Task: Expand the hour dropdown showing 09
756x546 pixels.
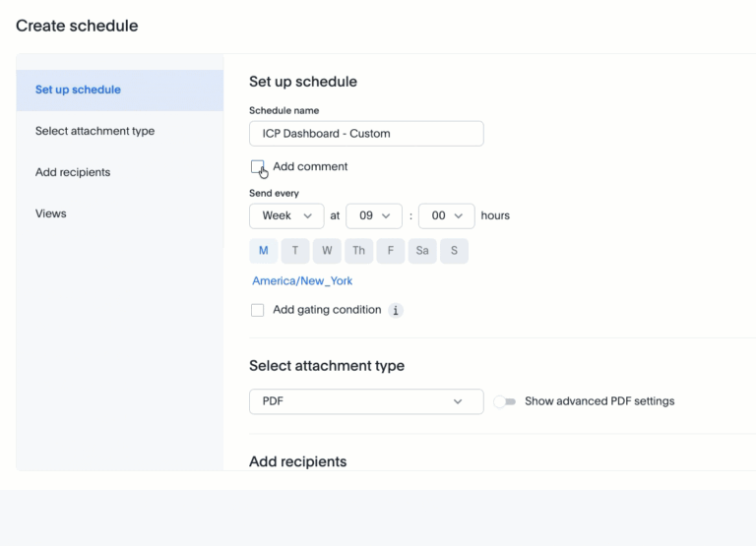Action: coord(374,215)
